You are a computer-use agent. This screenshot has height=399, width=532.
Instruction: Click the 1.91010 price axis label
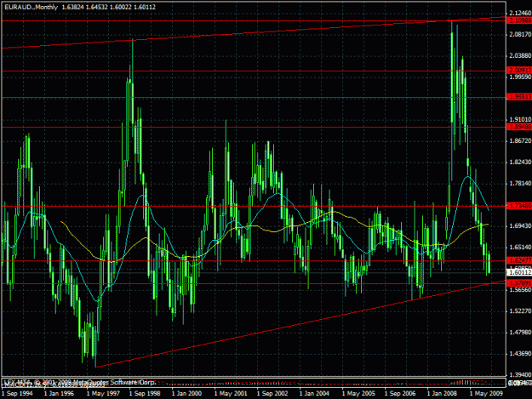pos(520,120)
